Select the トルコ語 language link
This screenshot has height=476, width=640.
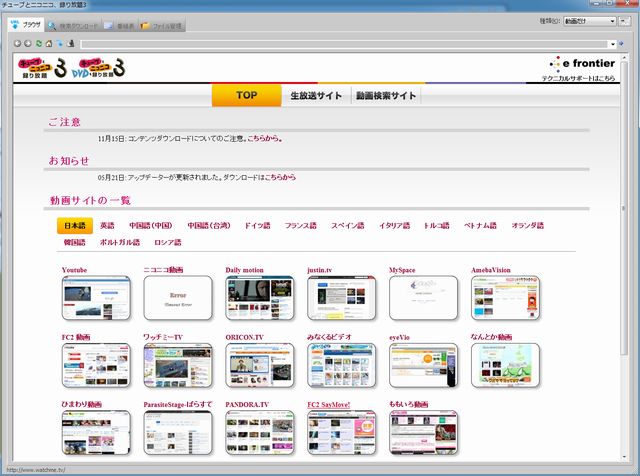pyautogui.click(x=436, y=225)
